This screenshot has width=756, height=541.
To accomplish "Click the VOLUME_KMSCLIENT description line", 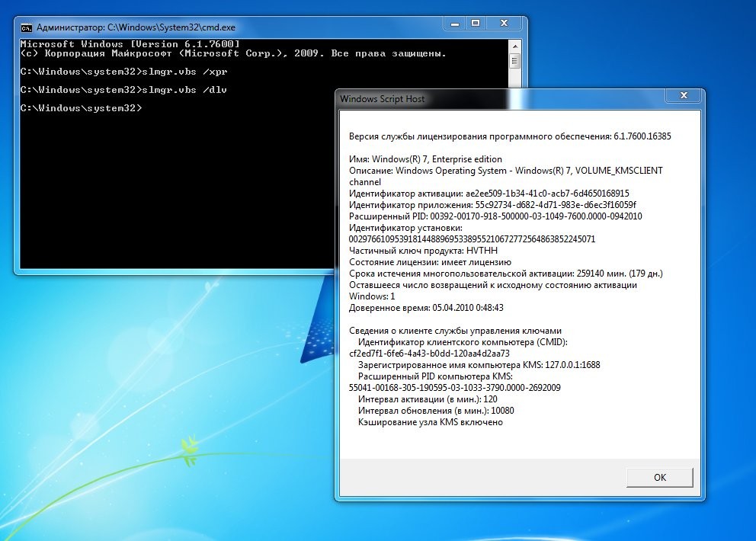I will [x=506, y=176].
